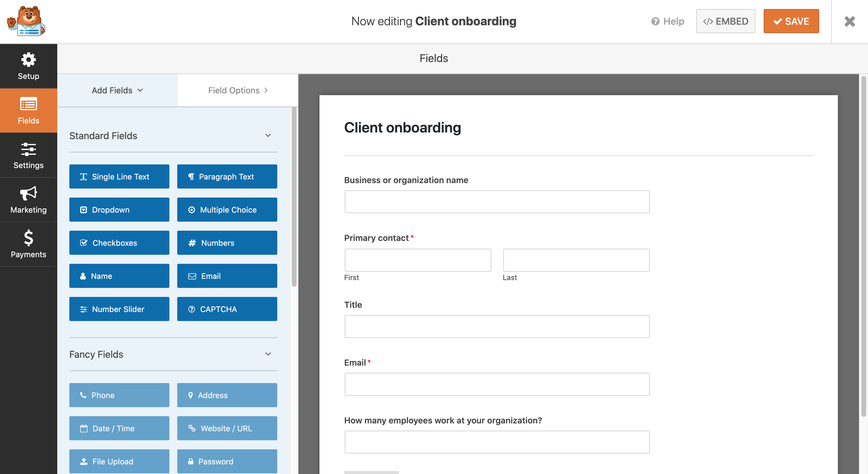Screen dimensions: 868x474
Task: Click the EMBED button
Action: [727, 21]
